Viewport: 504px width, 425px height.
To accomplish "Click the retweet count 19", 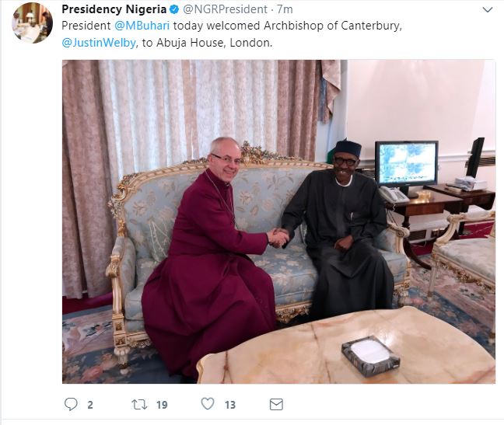I will [x=162, y=405].
